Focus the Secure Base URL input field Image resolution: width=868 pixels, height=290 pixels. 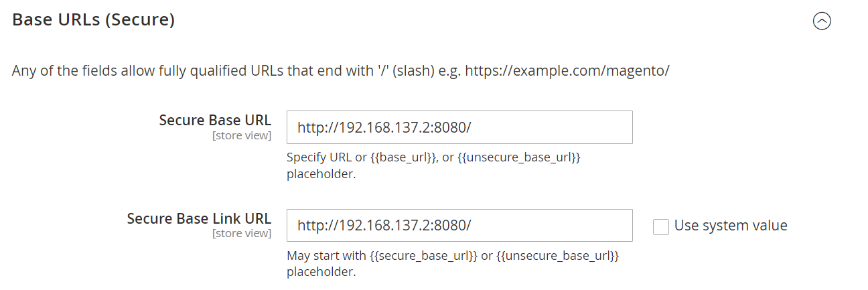click(459, 127)
